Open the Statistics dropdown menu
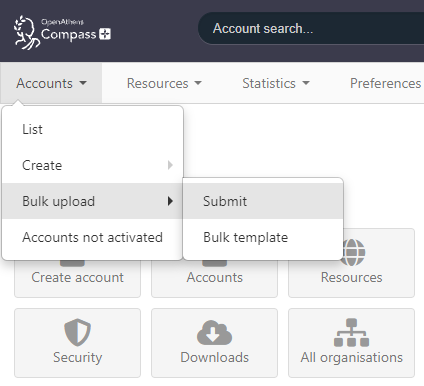The height and width of the screenshot is (386, 424). point(276,83)
